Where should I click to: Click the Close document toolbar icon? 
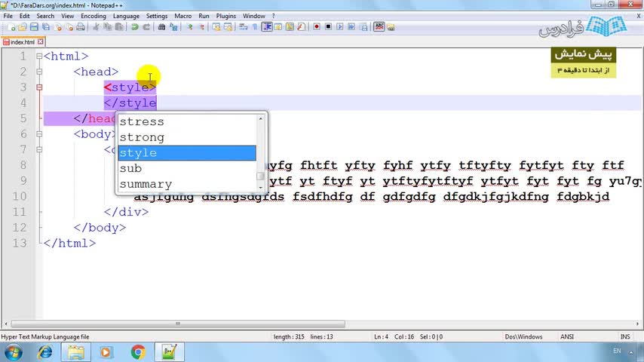click(x=57, y=27)
